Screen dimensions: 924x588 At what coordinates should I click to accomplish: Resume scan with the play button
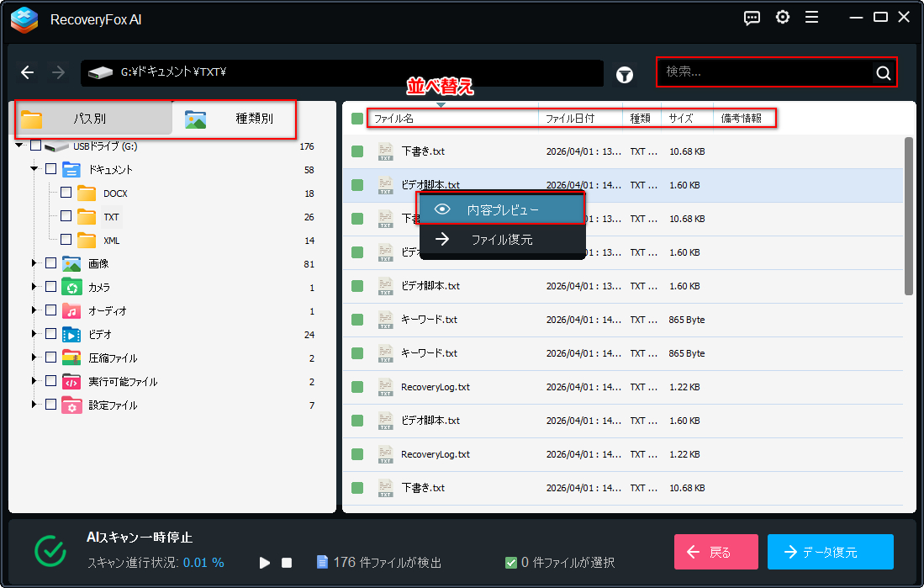(265, 562)
